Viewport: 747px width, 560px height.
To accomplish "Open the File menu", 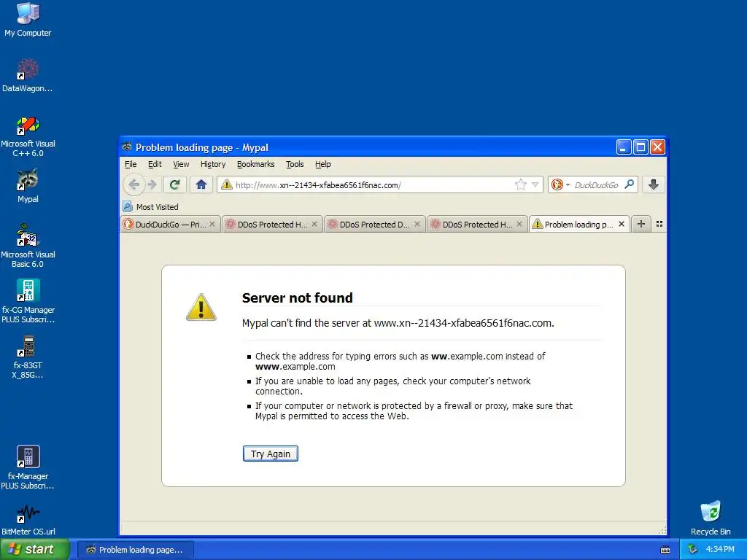I will click(131, 164).
